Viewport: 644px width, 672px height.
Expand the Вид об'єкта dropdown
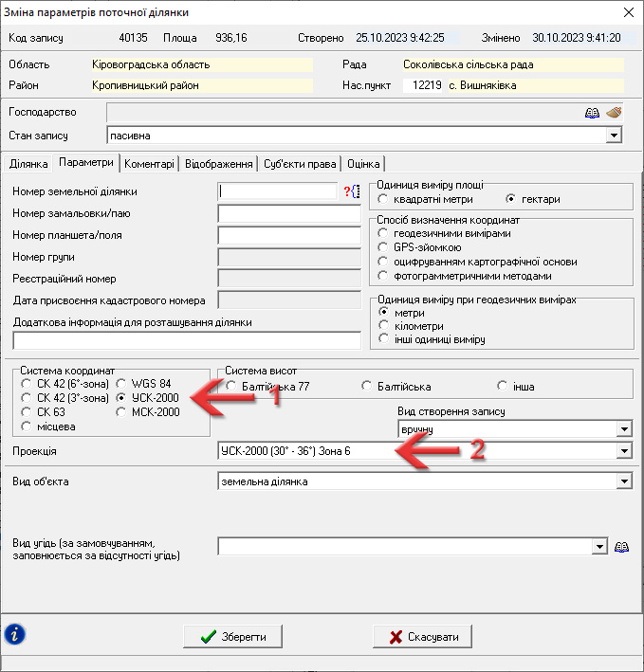(x=624, y=481)
